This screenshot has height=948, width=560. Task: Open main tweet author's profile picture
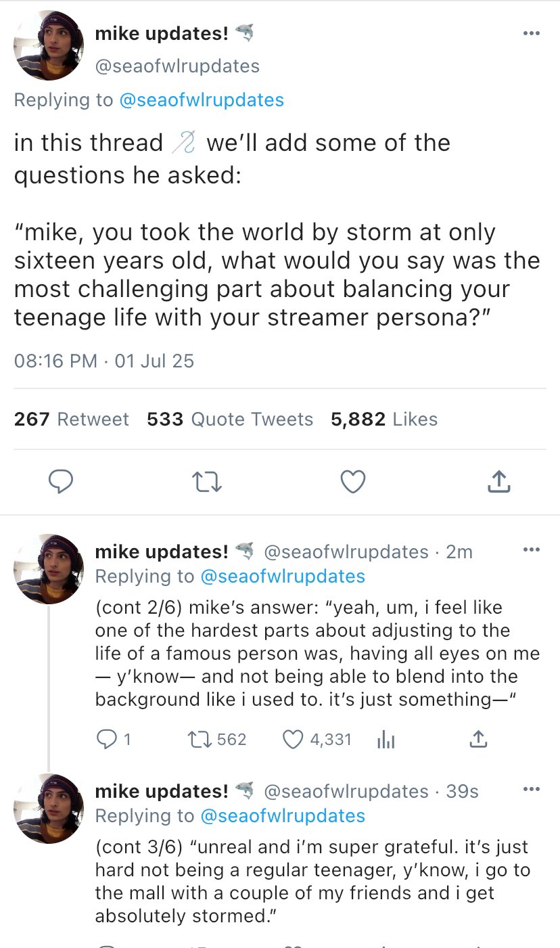point(49,45)
